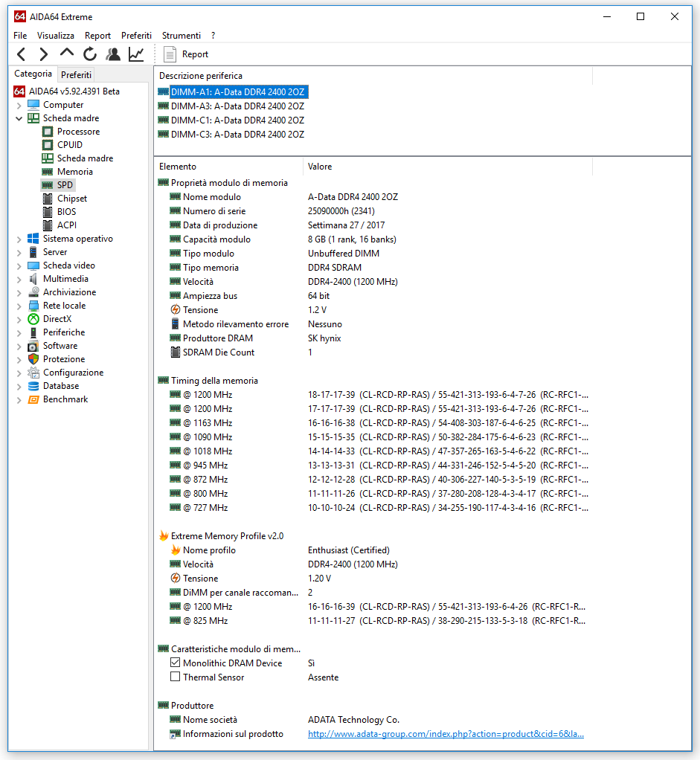This screenshot has height=760, width=700.
Task: Expand the Scheda video node
Action: [19, 265]
